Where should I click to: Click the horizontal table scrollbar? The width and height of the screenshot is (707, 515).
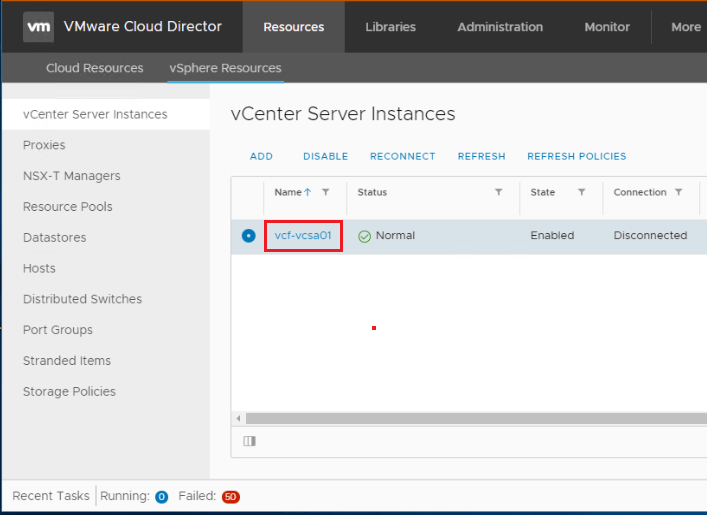pos(476,418)
